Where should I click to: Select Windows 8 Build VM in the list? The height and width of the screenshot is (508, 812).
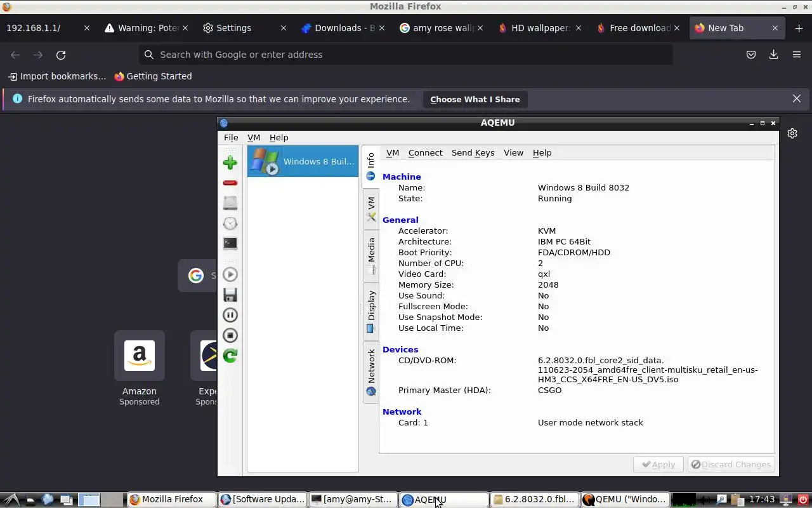point(303,161)
